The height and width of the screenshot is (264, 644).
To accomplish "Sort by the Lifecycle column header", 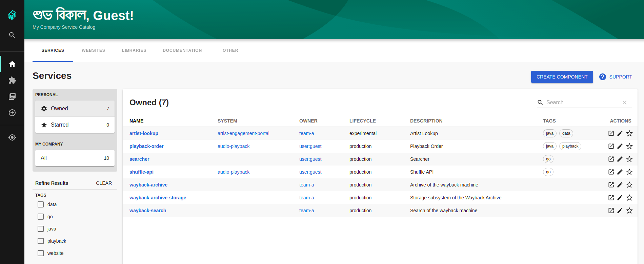I will click(362, 121).
